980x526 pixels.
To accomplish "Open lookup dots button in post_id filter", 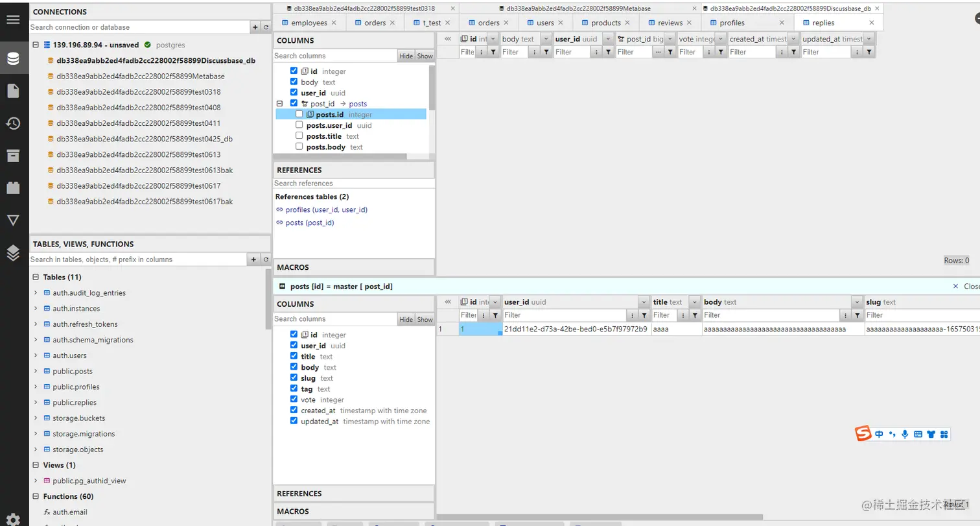I will (659, 52).
